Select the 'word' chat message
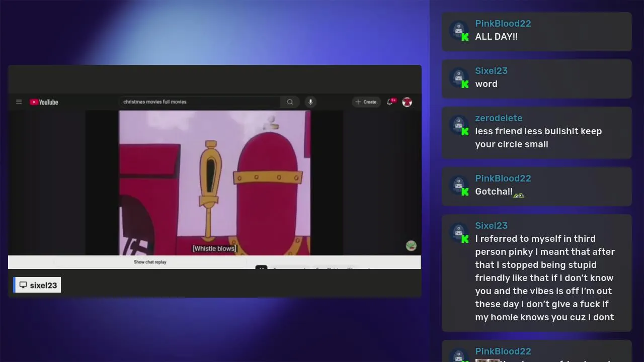 coord(486,84)
